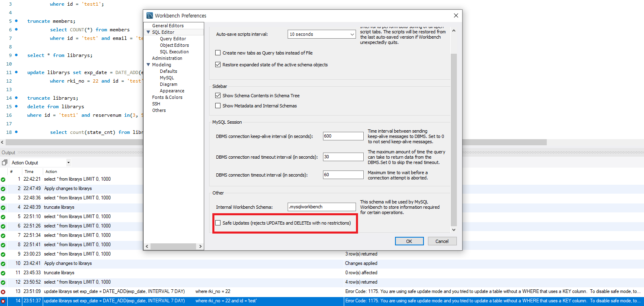Screen dimensions: 644x306
Task: Click the preferences tree scroll-right arrow
Action: pos(200,247)
